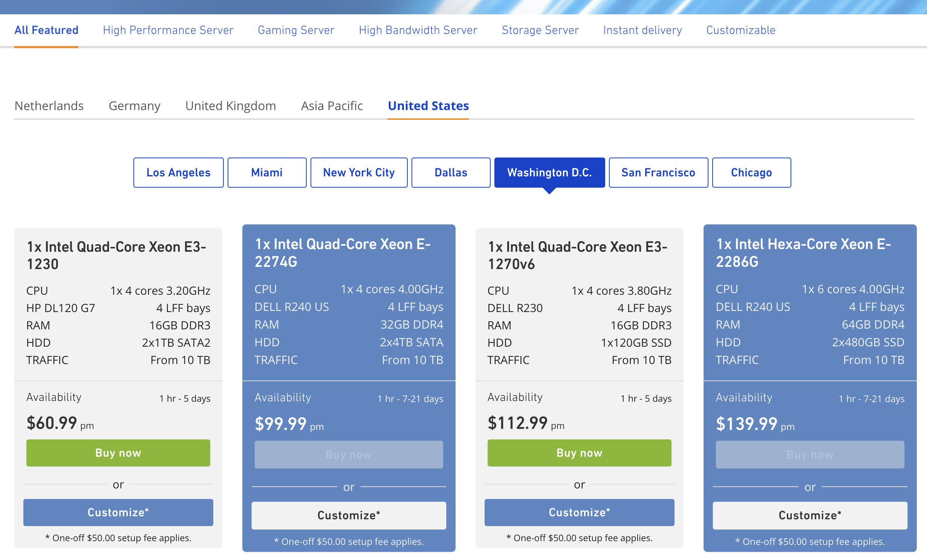The image size is (927, 560).
Task: Select the Los Angeles location
Action: coord(178,173)
